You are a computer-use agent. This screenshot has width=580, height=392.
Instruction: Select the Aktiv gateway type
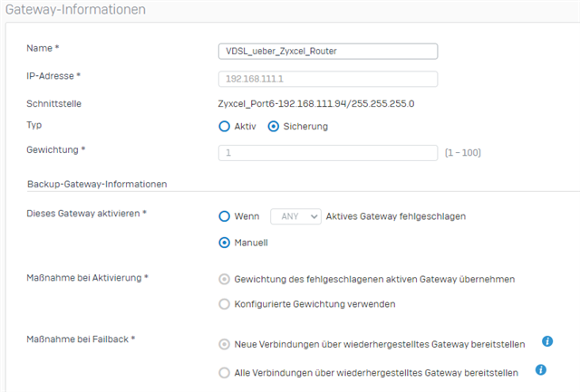(225, 126)
